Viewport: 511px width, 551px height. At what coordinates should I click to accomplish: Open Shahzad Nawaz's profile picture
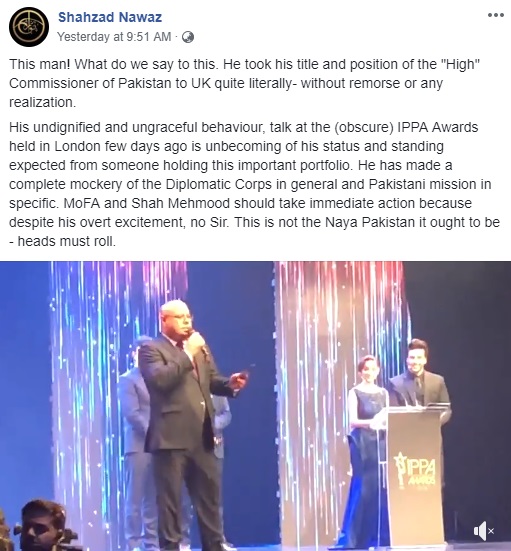(x=29, y=27)
